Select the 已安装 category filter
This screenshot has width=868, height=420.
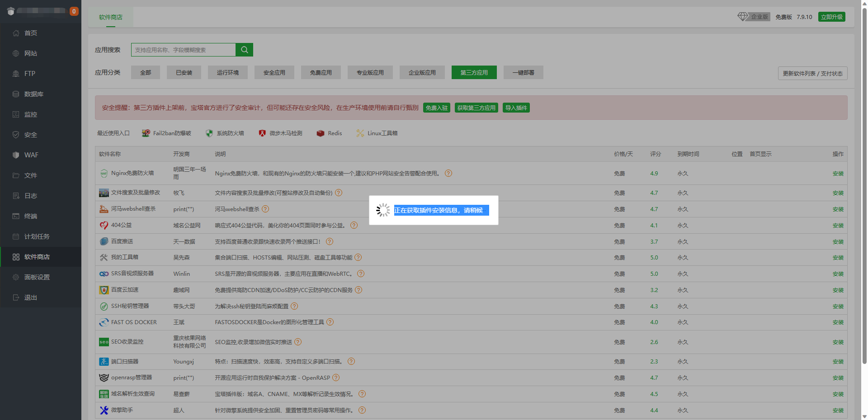(x=184, y=72)
